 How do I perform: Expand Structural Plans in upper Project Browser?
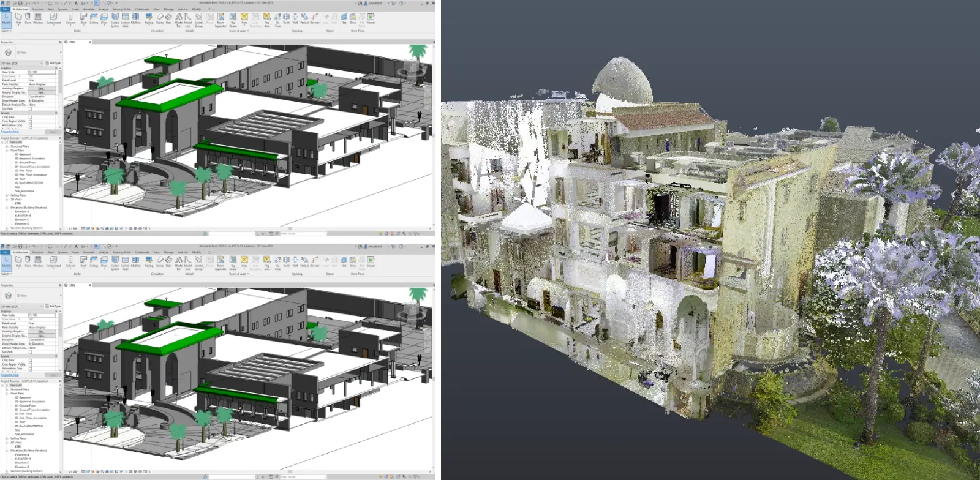[7, 146]
